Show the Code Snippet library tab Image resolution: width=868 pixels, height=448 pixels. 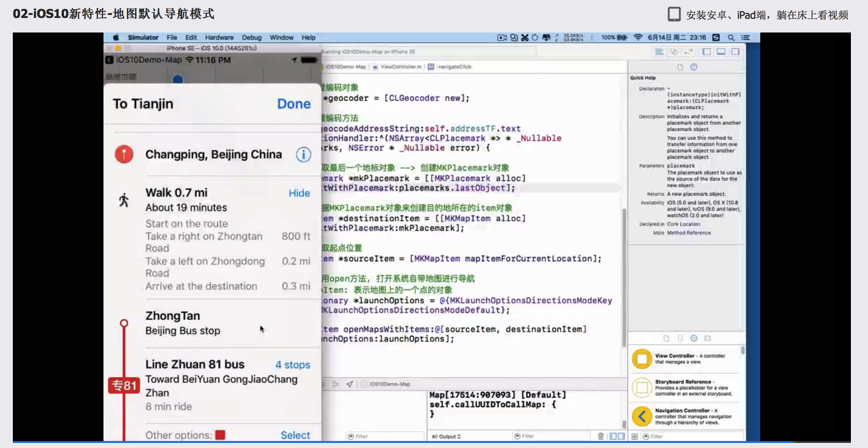[680, 338]
